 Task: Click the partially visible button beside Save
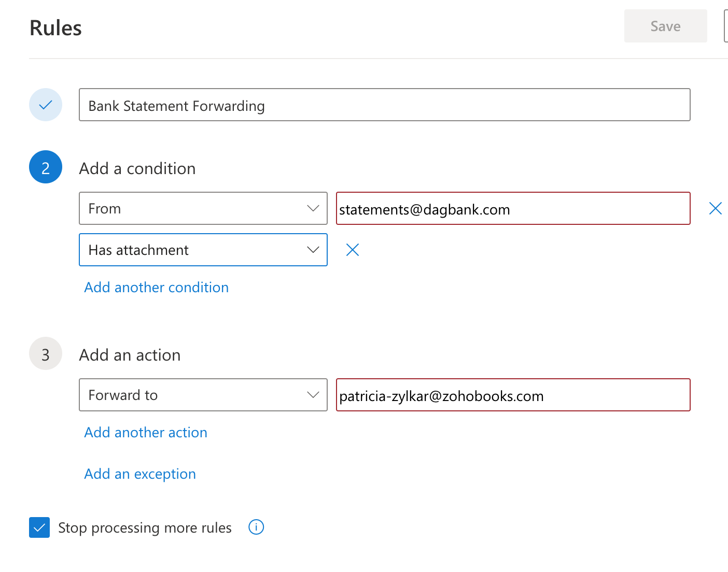[725, 26]
